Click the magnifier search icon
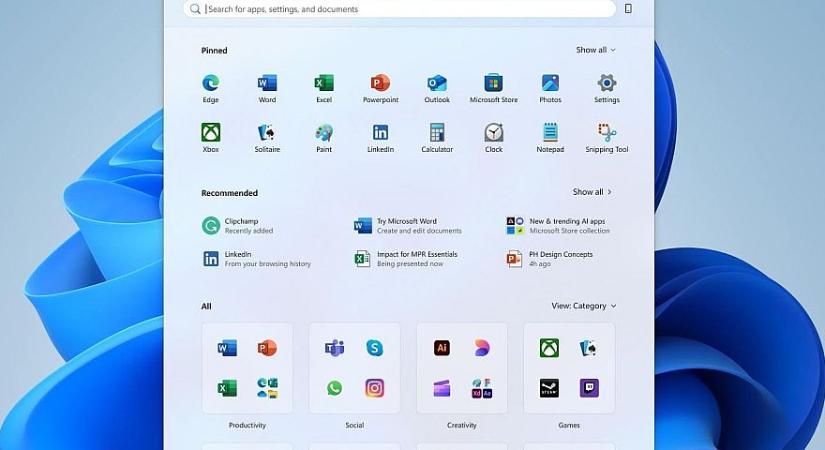 [195, 9]
